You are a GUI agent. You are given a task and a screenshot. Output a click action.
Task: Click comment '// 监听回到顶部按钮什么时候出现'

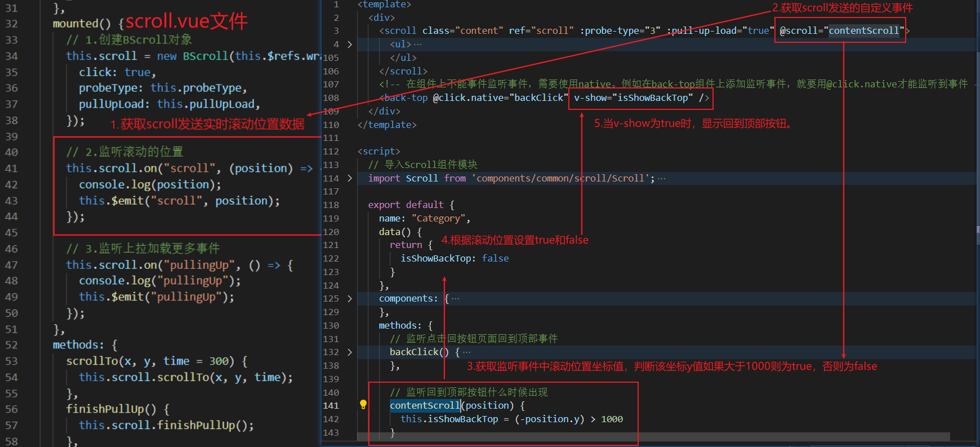(469, 392)
